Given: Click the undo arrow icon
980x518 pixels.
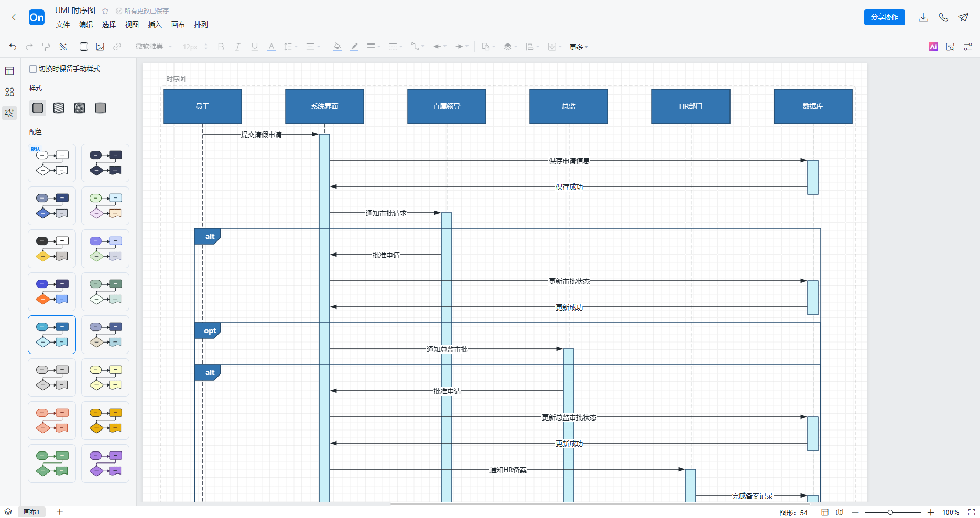Looking at the screenshot, I should 13,47.
